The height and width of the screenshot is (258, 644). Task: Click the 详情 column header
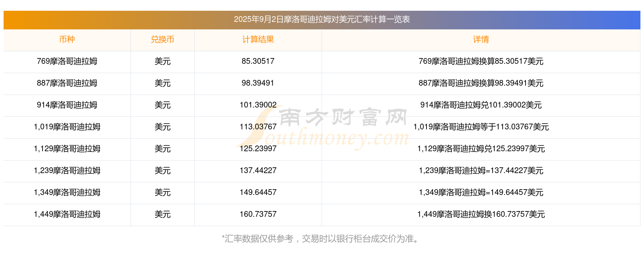pos(481,39)
